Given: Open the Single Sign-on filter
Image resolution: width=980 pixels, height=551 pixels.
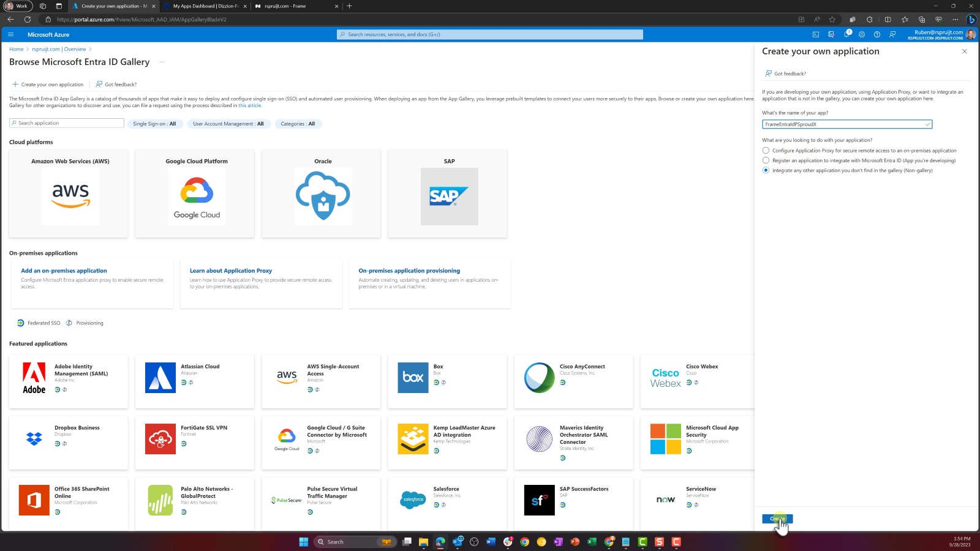Looking at the screenshot, I should [154, 124].
